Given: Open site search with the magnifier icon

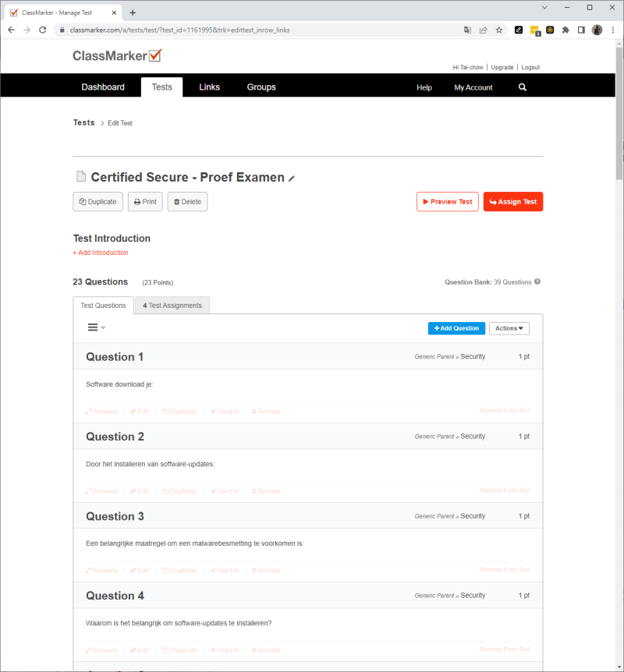Looking at the screenshot, I should click(523, 87).
